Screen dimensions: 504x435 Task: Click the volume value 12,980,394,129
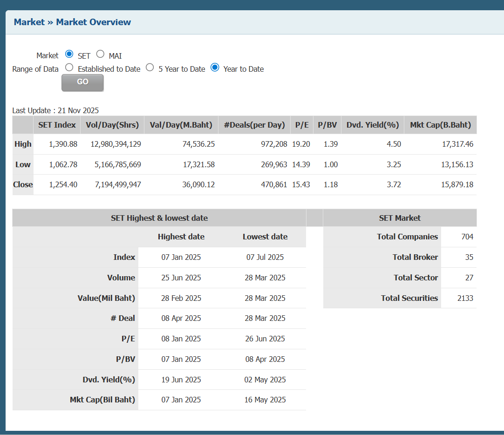pyautogui.click(x=116, y=144)
